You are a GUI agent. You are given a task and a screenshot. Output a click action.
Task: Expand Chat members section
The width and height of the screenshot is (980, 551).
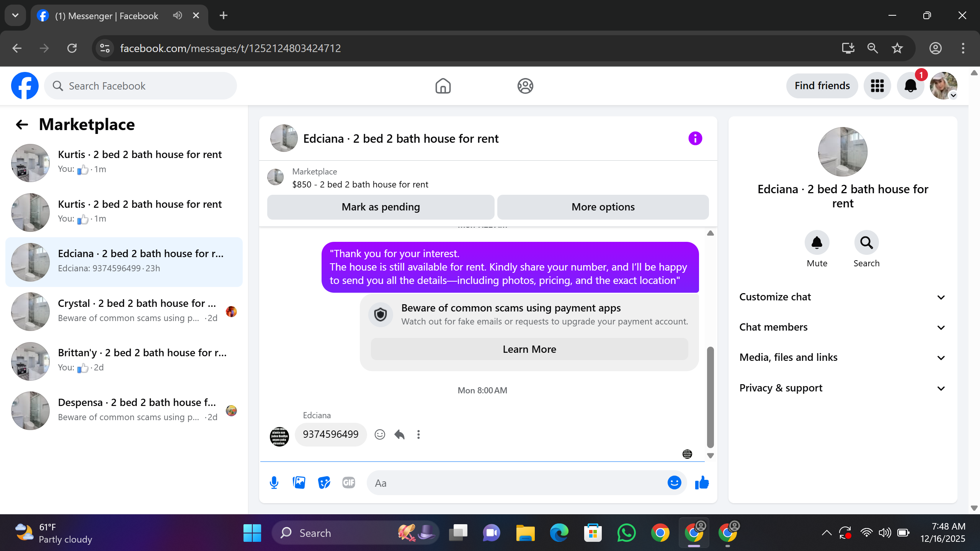[843, 327]
